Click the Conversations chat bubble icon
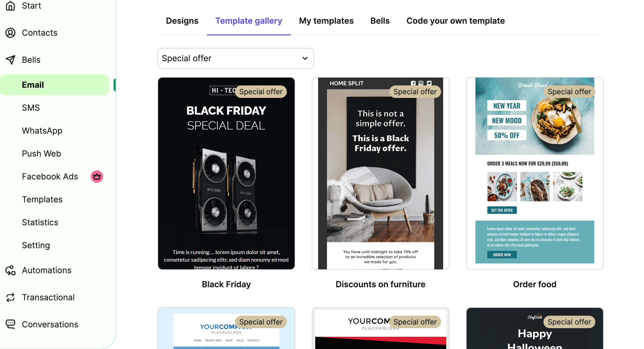This screenshot has height=349, width=644. coord(10,325)
